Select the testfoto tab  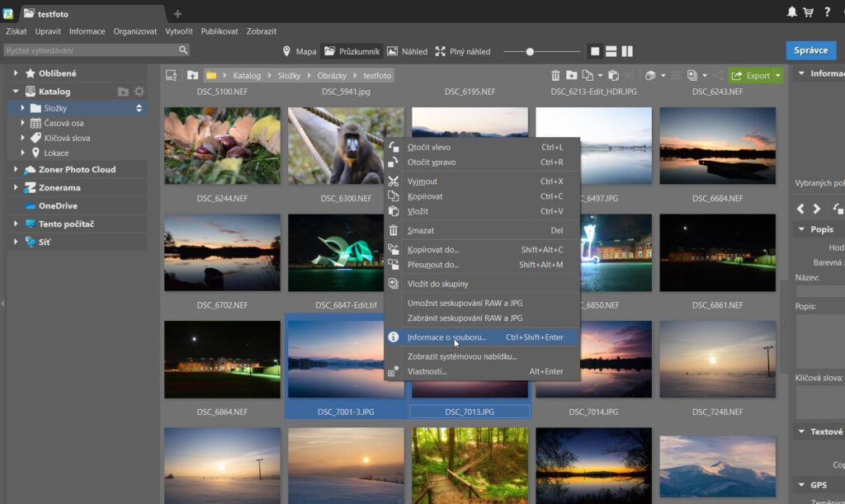pos(92,13)
